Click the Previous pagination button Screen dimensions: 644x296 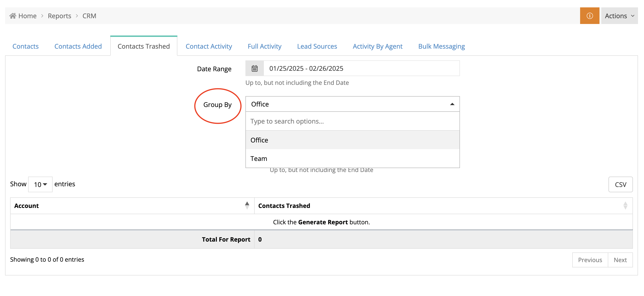click(590, 260)
